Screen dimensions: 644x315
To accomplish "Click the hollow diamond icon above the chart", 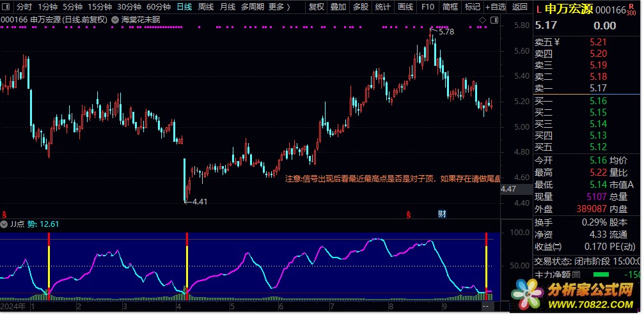I will point(482,20).
